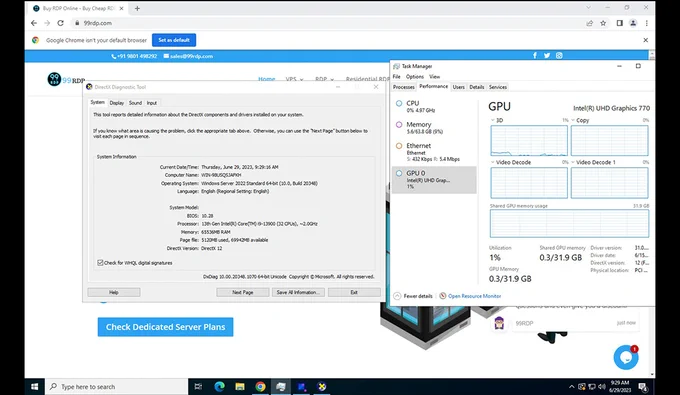Open the Chrome profile avatar

tap(633, 23)
